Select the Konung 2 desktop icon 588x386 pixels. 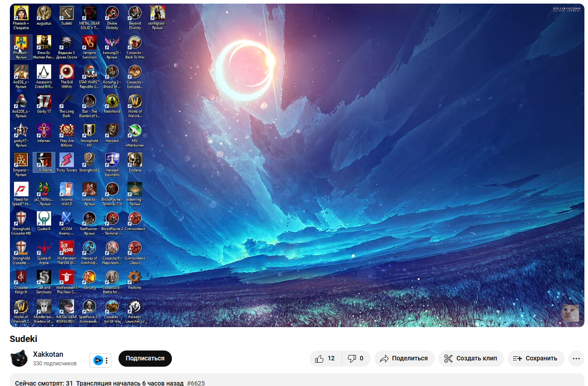point(112,76)
